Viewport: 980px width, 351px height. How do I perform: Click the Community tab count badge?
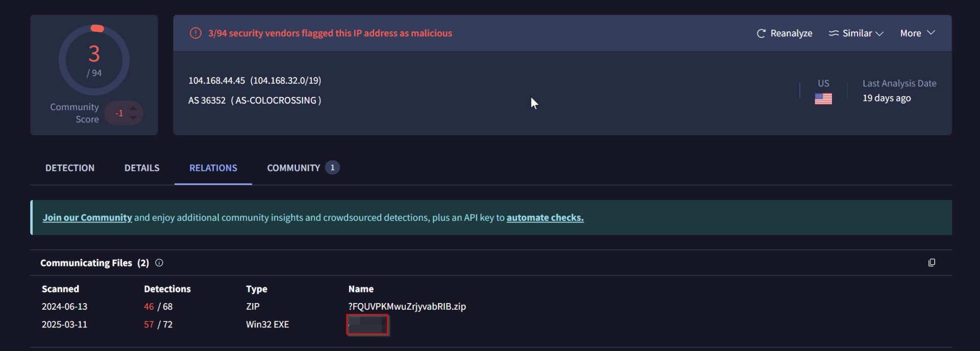pyautogui.click(x=332, y=167)
